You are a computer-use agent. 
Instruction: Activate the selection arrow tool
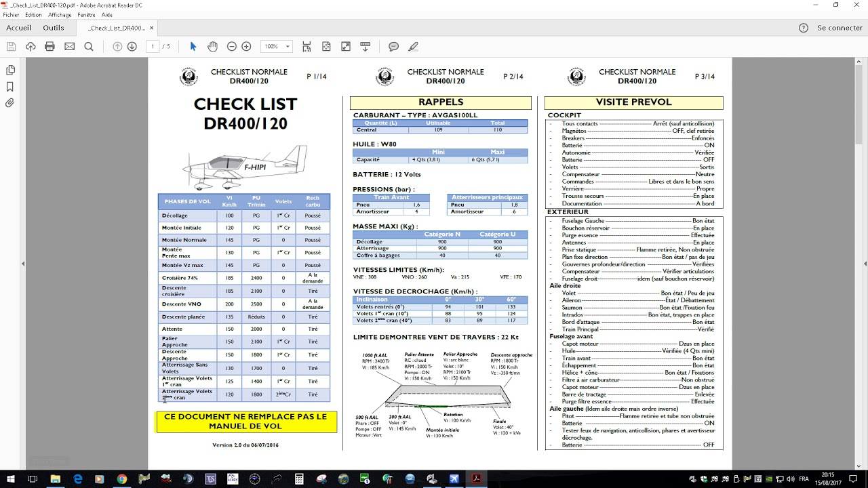(x=193, y=47)
